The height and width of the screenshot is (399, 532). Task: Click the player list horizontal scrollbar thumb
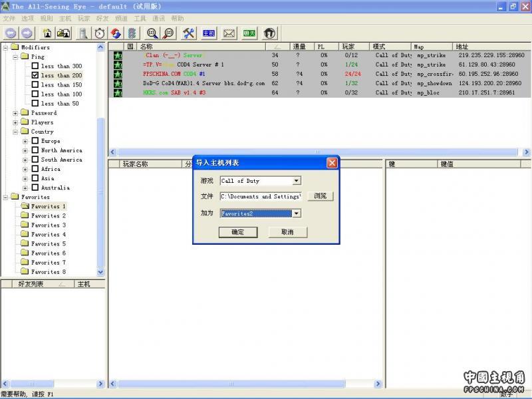pos(231,384)
